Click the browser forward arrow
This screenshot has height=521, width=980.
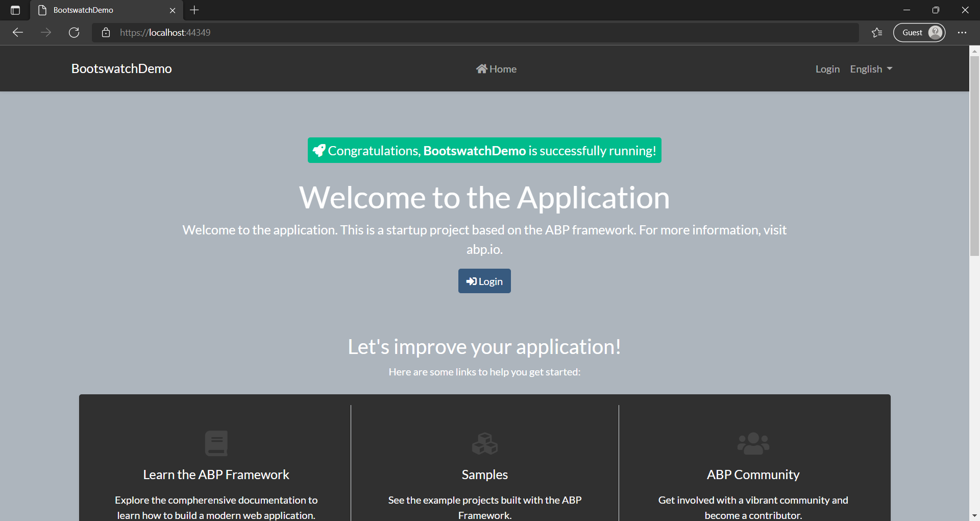pos(46,33)
